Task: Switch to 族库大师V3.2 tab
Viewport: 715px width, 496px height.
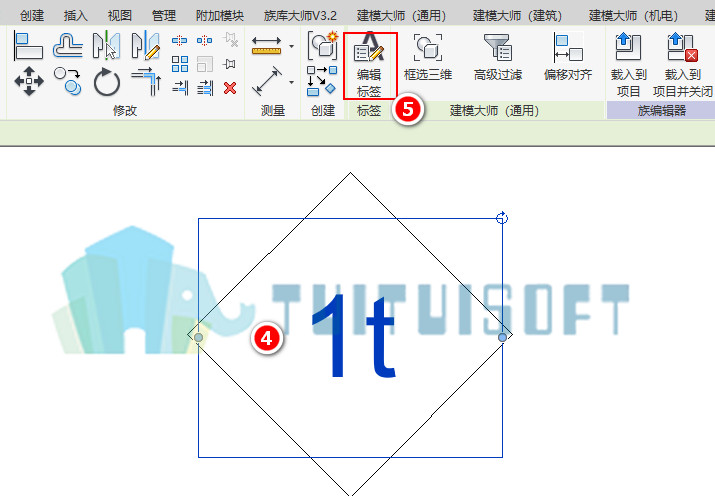Action: pyautogui.click(x=300, y=16)
